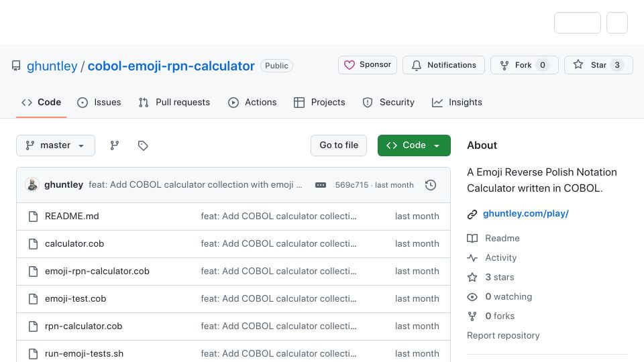The height and width of the screenshot is (362, 644).
Task: Click the file icon next to README.md
Action: coord(34,217)
